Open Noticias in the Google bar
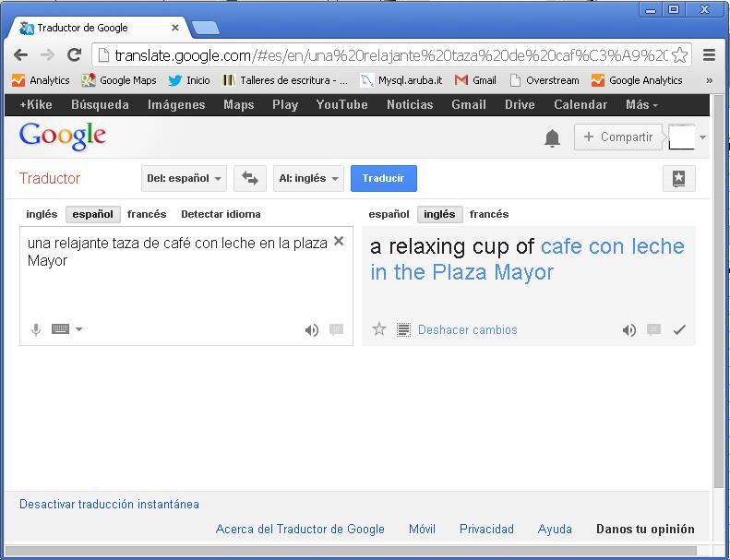This screenshot has width=730, height=560. [410, 105]
